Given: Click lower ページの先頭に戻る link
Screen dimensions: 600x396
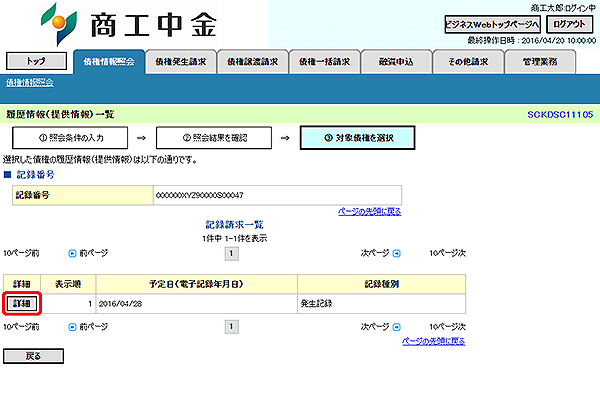Looking at the screenshot, I should [434, 341].
